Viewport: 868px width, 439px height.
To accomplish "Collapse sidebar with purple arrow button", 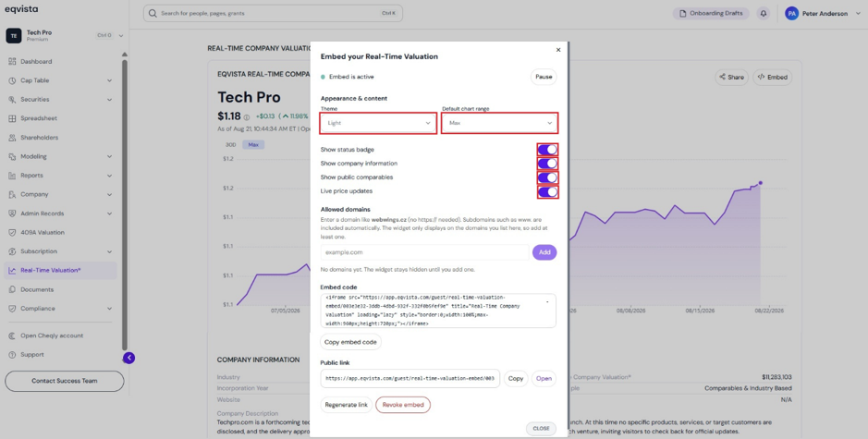I will [129, 358].
